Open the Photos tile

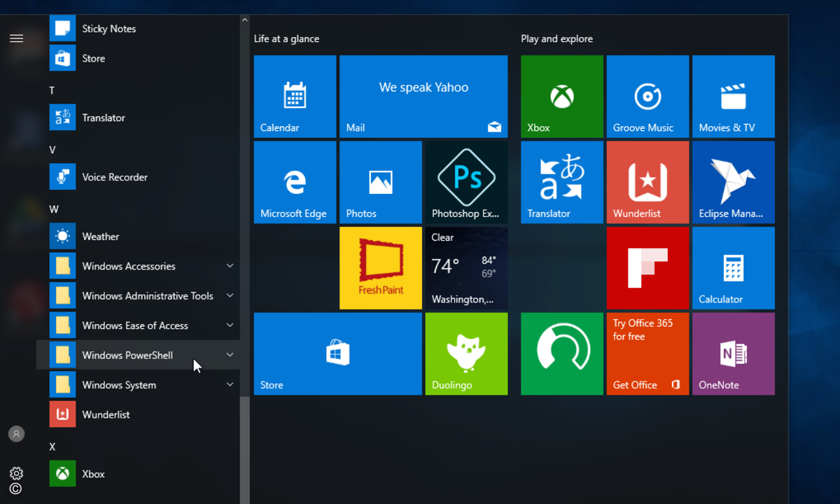[x=381, y=182]
